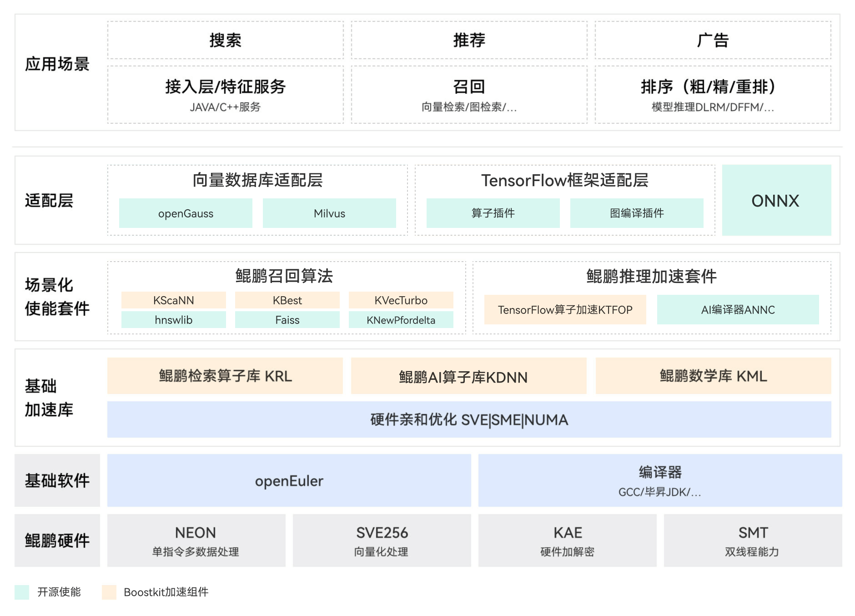Click the AI编译器ANNC box
Screen dimensions: 855x616
coord(738,310)
